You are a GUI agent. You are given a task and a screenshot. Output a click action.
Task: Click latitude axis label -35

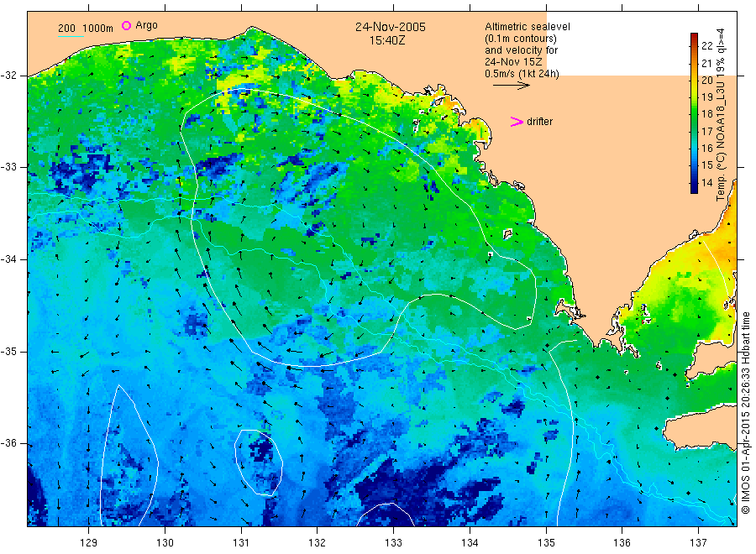tap(8, 351)
